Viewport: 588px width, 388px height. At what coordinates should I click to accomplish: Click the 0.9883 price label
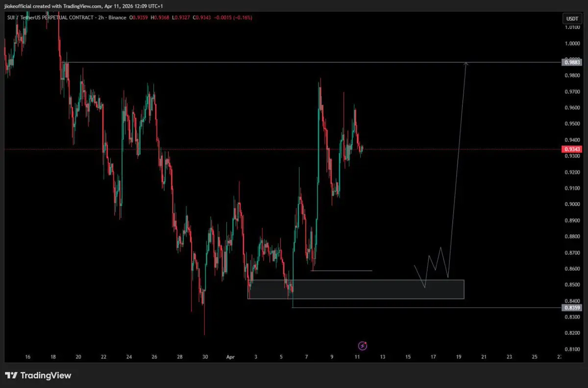point(572,62)
